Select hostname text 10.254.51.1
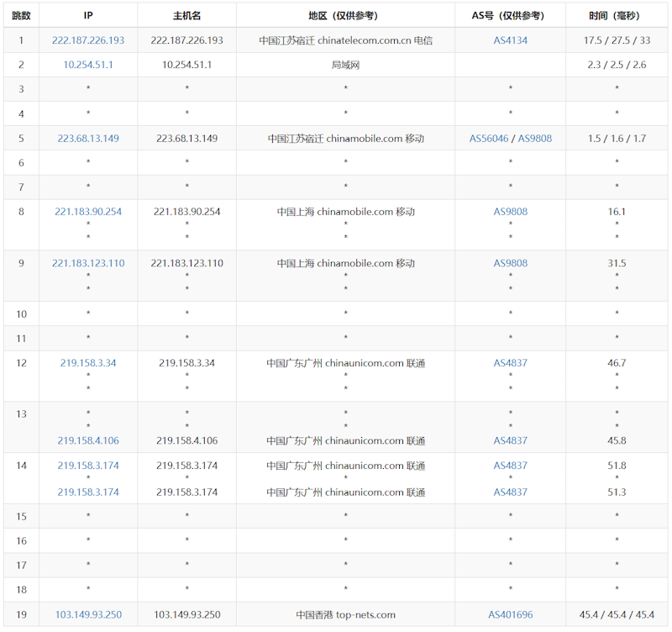This screenshot has width=672, height=632. [x=186, y=65]
